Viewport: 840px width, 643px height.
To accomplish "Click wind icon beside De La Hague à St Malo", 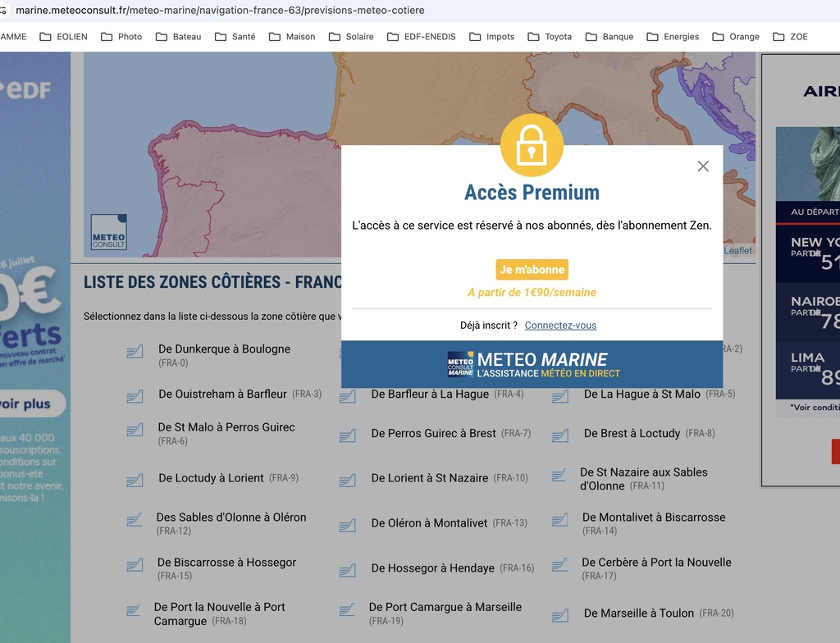I will pos(559,396).
